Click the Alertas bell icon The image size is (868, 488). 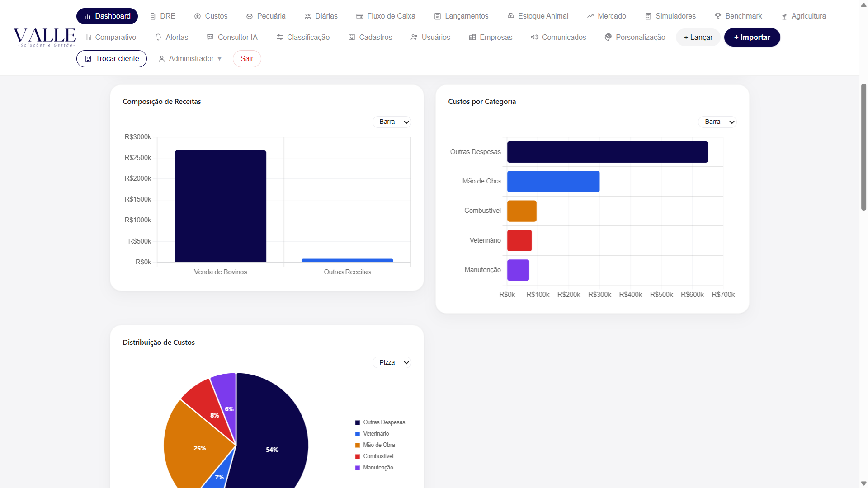[158, 37]
